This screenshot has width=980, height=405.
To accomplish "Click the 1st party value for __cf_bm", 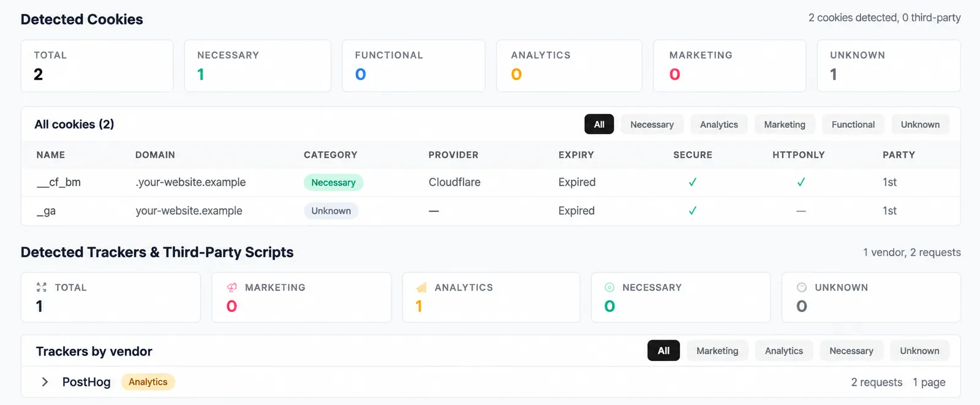I will pos(889,182).
